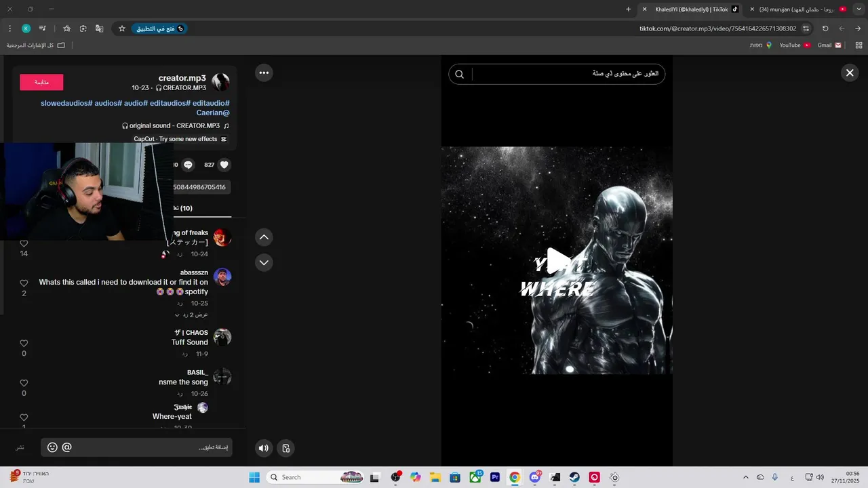This screenshot has height=488, width=868.
Task: Toggle the auto-scroll icon beside volume
Action: click(285, 448)
